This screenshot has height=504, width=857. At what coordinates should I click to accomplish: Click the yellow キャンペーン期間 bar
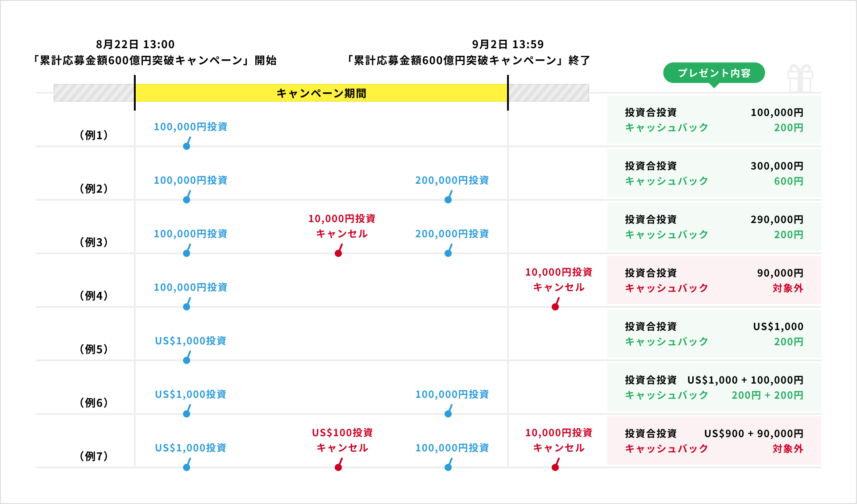point(321,93)
